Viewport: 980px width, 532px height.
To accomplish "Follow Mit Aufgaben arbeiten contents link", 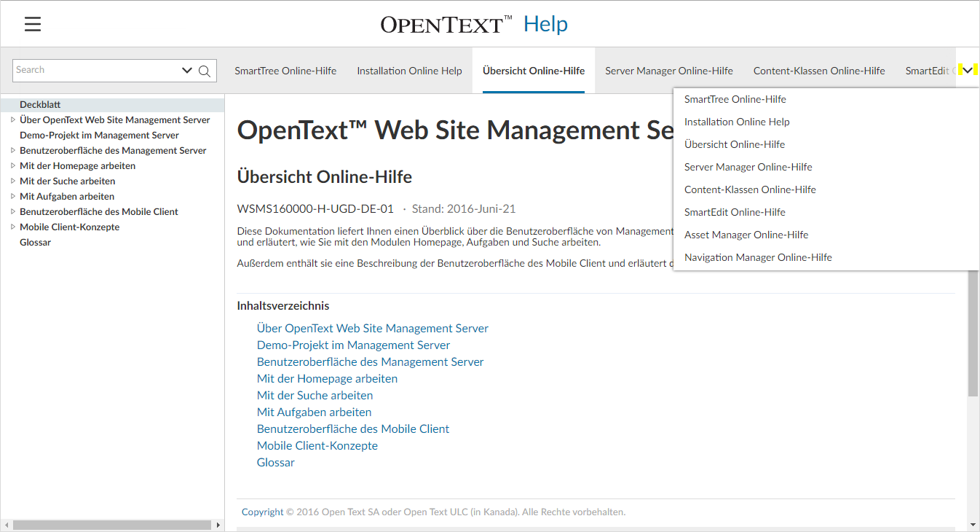I will [x=314, y=412].
